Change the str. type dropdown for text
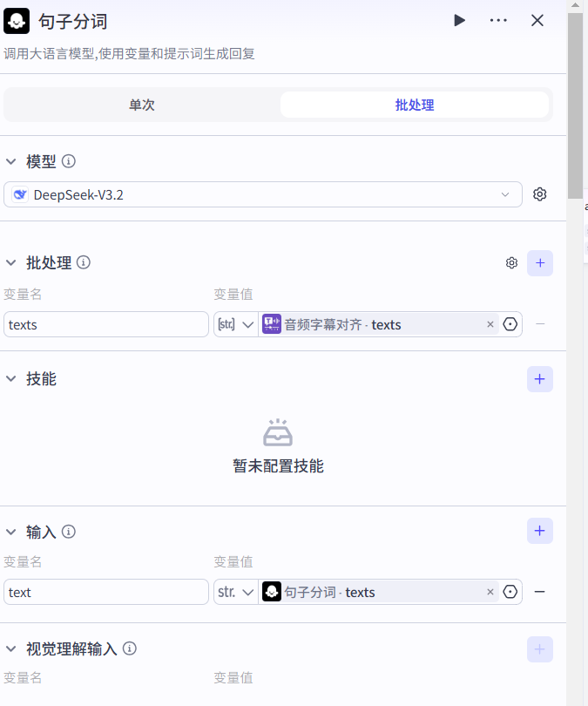This screenshot has height=706, width=588. (x=236, y=592)
